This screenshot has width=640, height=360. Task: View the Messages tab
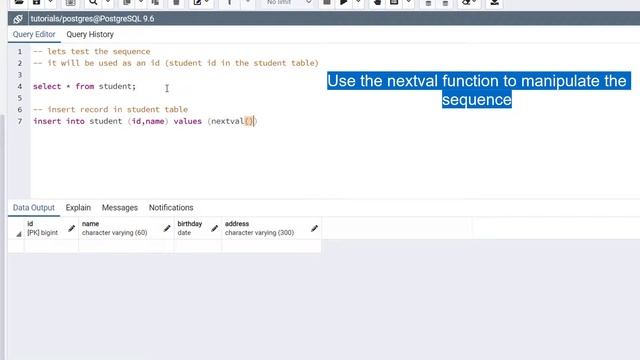120,207
